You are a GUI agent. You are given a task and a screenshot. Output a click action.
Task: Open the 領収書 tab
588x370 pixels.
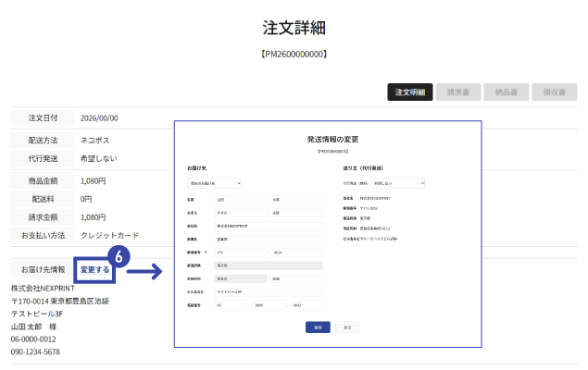click(x=555, y=92)
